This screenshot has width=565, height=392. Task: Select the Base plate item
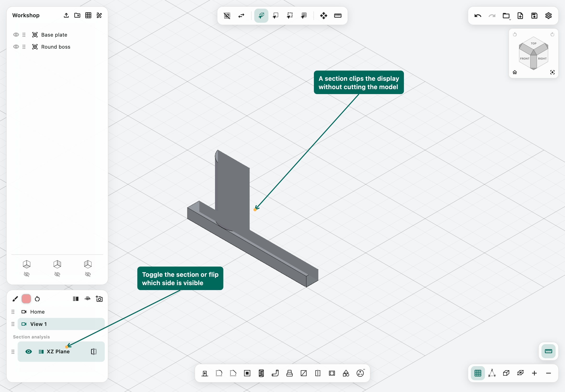click(x=54, y=35)
